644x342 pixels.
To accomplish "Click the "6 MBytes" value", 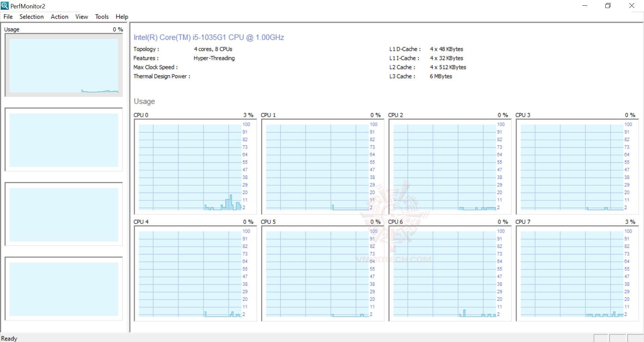I will 441,76.
